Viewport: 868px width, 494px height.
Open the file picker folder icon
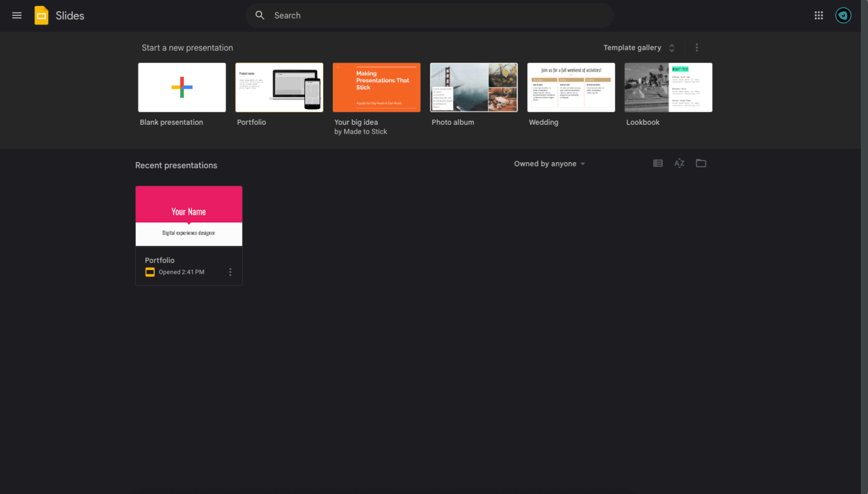click(x=701, y=164)
